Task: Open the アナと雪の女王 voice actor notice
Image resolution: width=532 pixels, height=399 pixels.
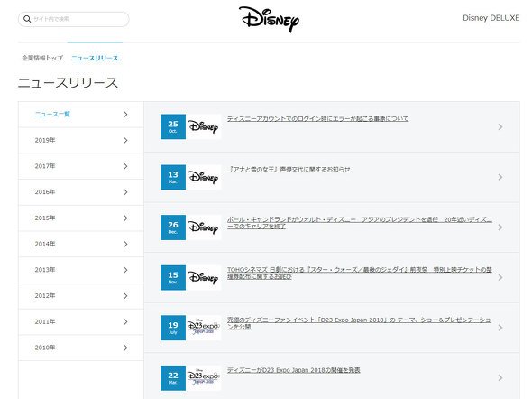Action: [289, 169]
